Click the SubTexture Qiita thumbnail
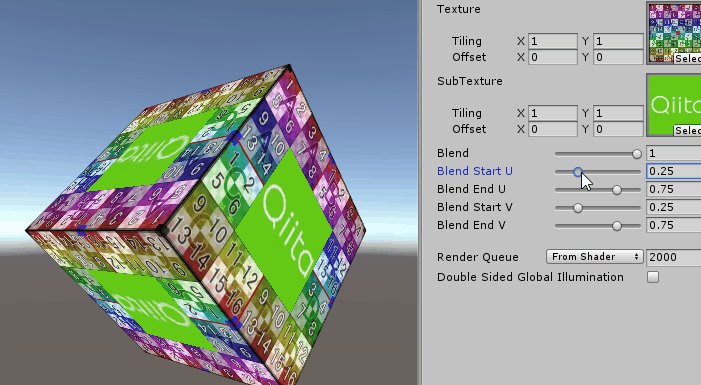The height and width of the screenshot is (385, 701). pos(674,105)
